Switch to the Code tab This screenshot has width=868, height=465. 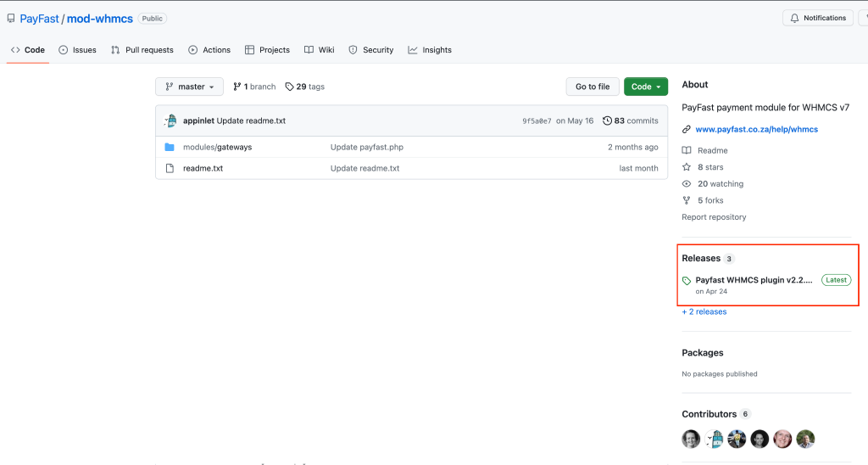(x=28, y=50)
